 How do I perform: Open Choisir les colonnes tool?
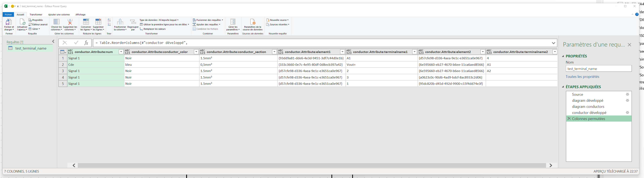coord(57,22)
